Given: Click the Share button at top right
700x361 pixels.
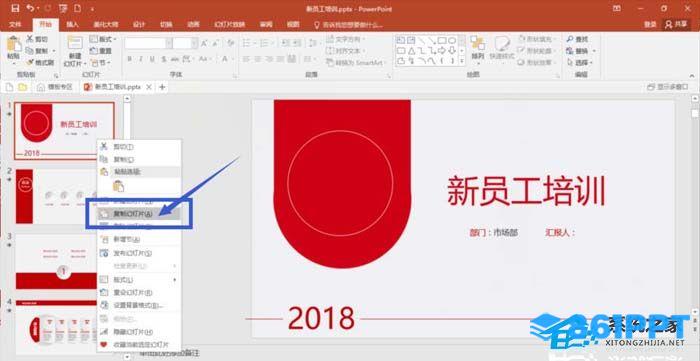Looking at the screenshot, I should (676, 25).
